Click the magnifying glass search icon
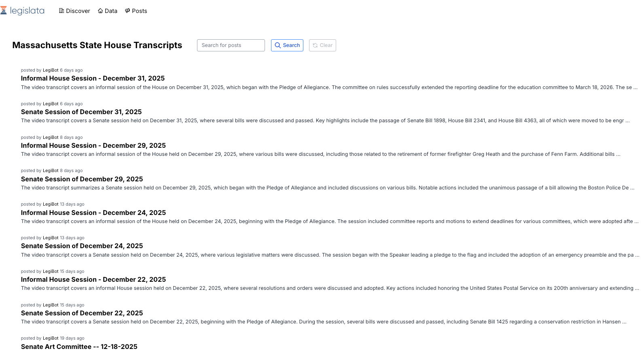The width and height of the screenshot is (644, 353). pyautogui.click(x=278, y=45)
